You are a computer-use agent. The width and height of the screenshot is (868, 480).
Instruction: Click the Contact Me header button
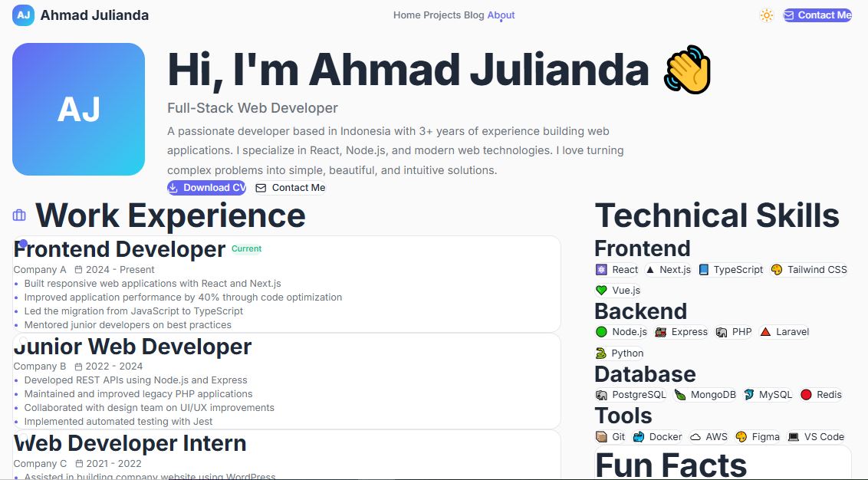(817, 15)
